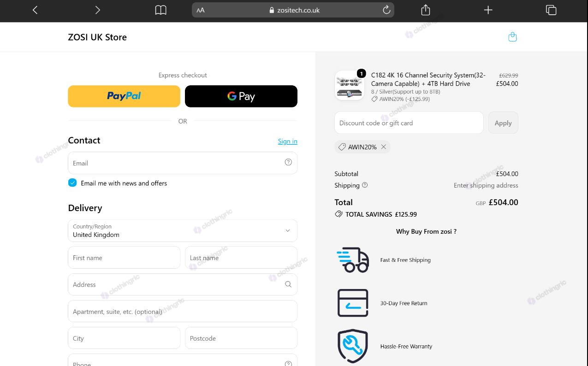Open the bookmarks book icon
The height and width of the screenshot is (366, 588).
[x=160, y=10]
